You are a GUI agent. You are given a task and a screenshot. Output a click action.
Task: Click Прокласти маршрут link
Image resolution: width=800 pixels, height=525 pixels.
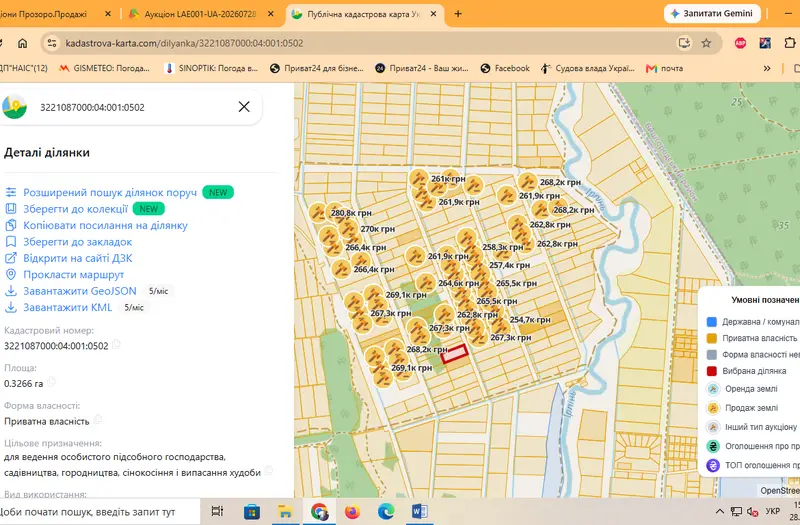(x=73, y=274)
